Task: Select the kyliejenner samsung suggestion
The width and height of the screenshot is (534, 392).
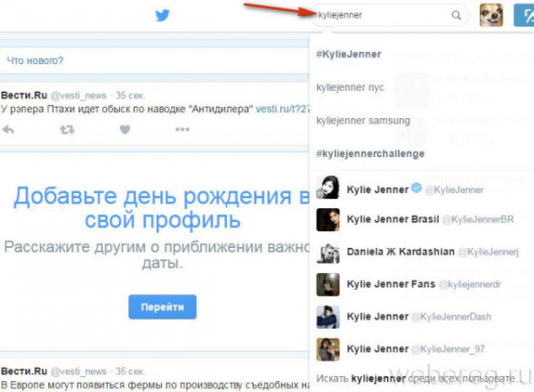Action: tap(363, 121)
